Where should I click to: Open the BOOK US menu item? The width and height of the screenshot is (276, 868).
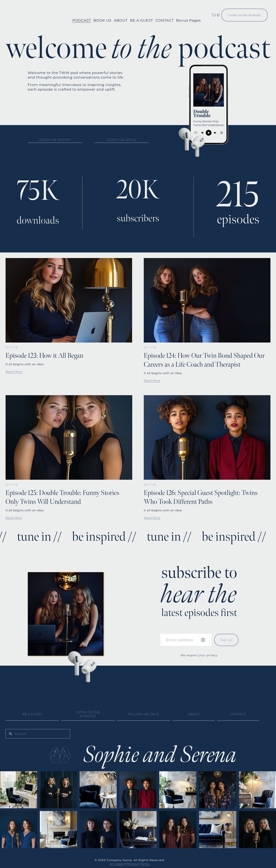102,20
